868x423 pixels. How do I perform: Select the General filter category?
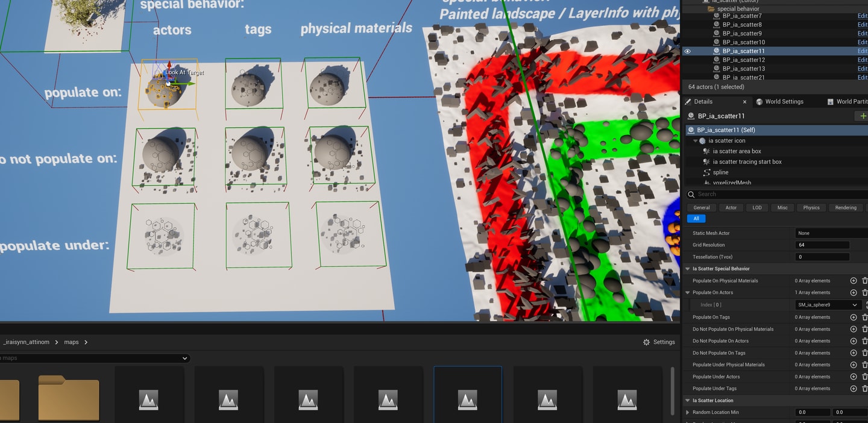pos(702,208)
